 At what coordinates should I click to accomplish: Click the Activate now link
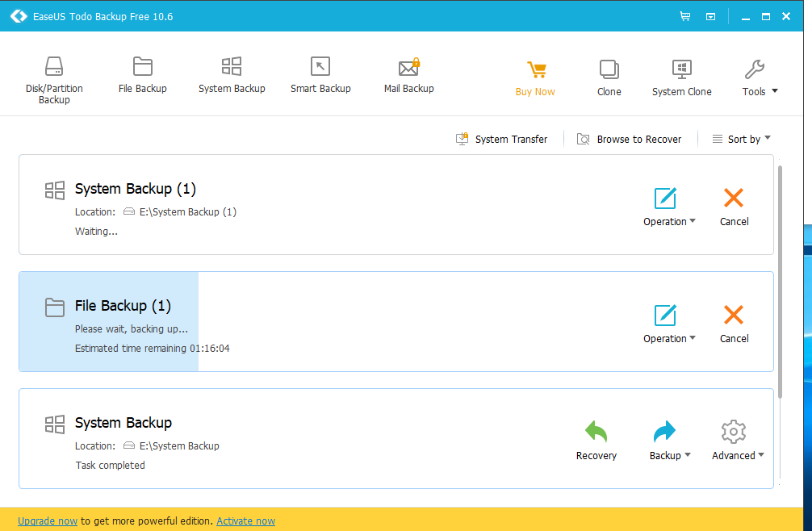coord(246,521)
